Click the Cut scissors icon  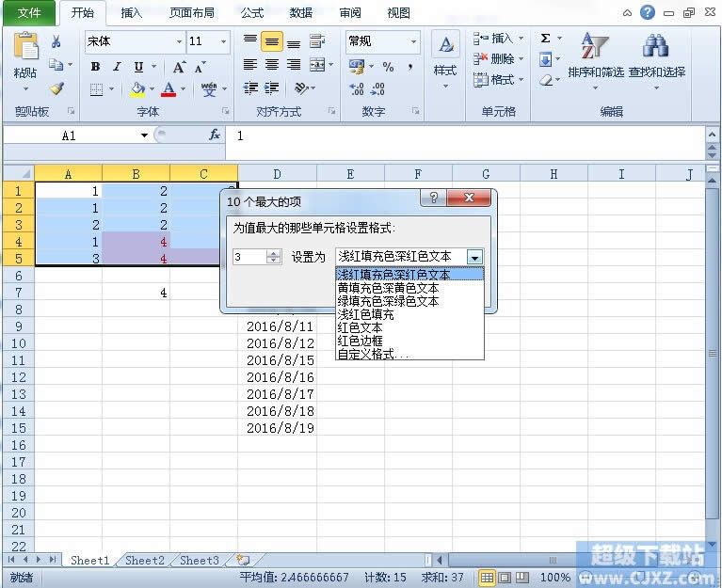[x=56, y=42]
